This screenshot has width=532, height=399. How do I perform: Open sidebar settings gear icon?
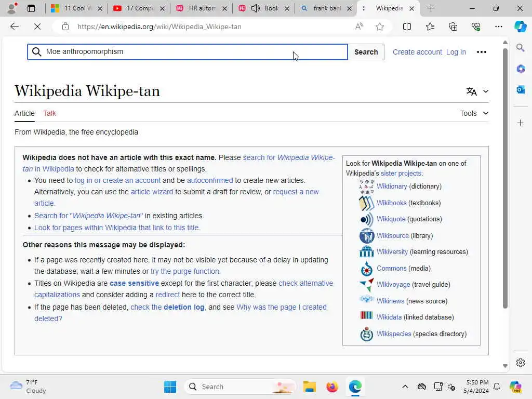(x=521, y=363)
